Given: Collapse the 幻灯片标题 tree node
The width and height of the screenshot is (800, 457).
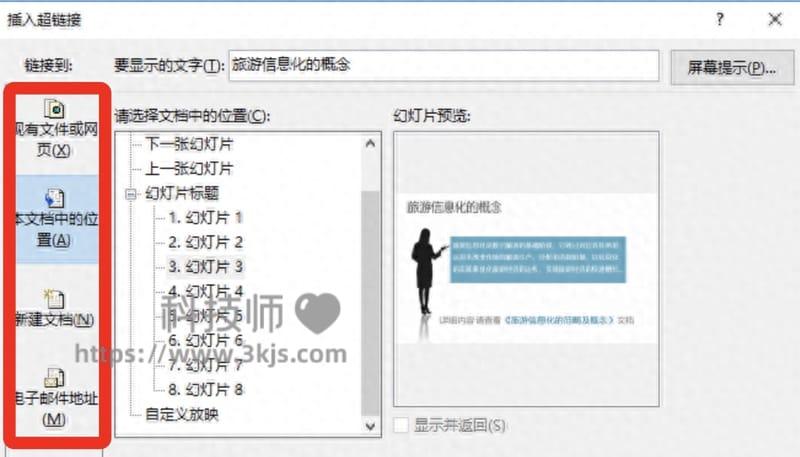Looking at the screenshot, I should (x=131, y=194).
